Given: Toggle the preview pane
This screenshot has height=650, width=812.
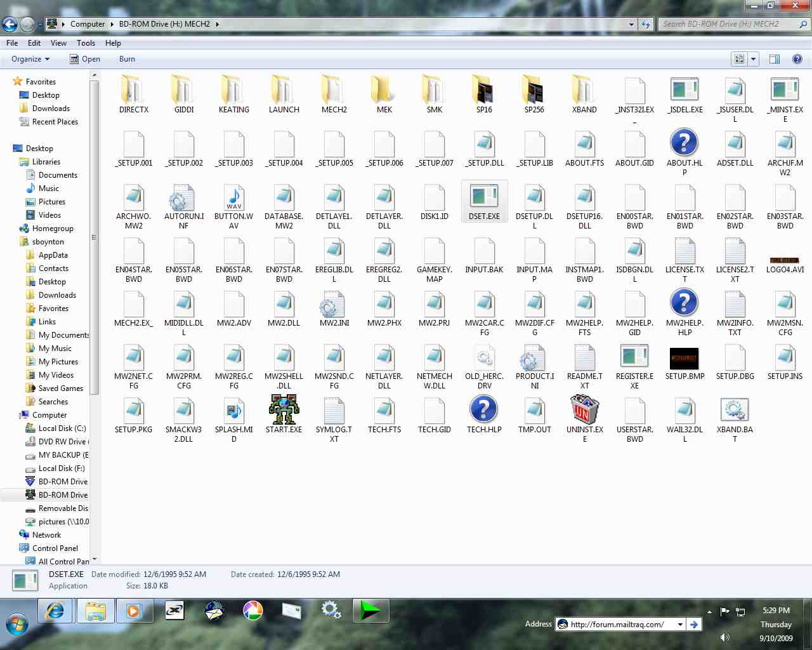Looking at the screenshot, I should tap(774, 58).
